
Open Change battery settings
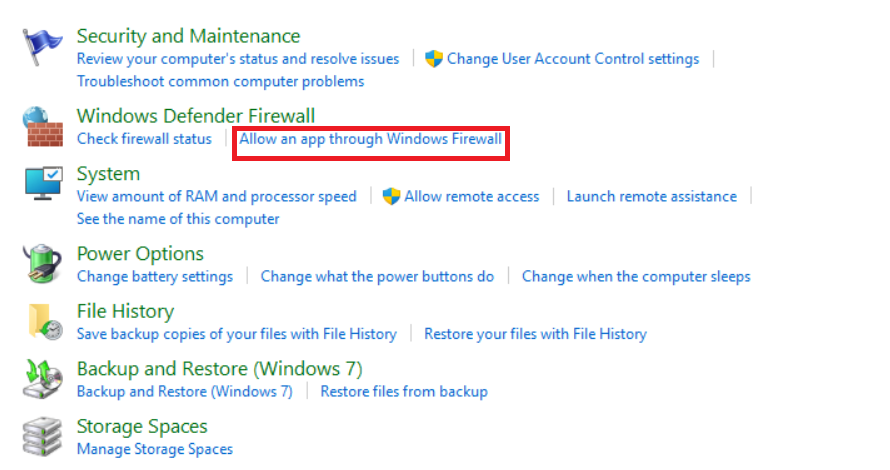pyautogui.click(x=154, y=276)
